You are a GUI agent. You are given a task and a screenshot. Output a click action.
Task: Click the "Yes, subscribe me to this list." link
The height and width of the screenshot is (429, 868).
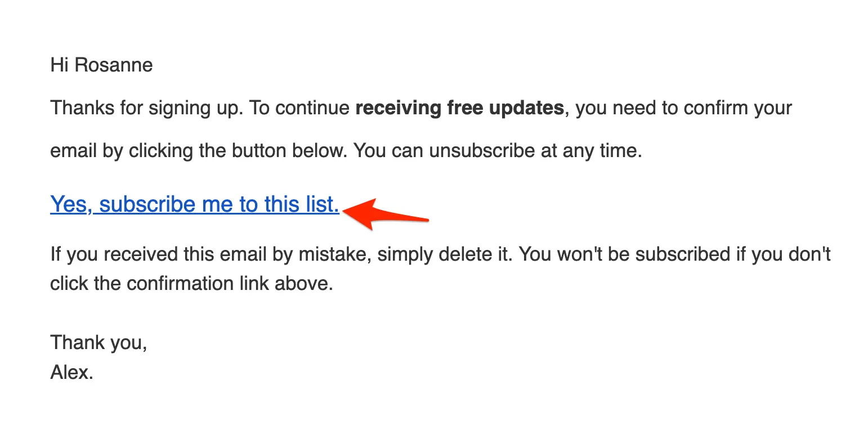195,204
